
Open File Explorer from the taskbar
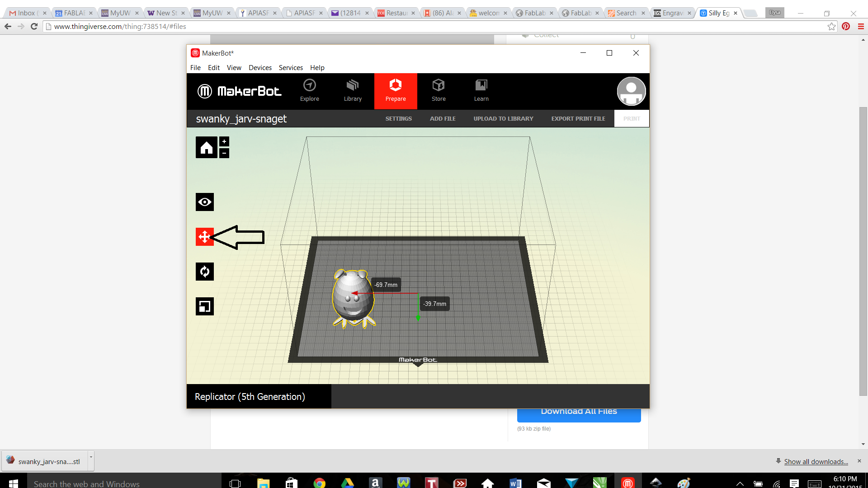[263, 483]
